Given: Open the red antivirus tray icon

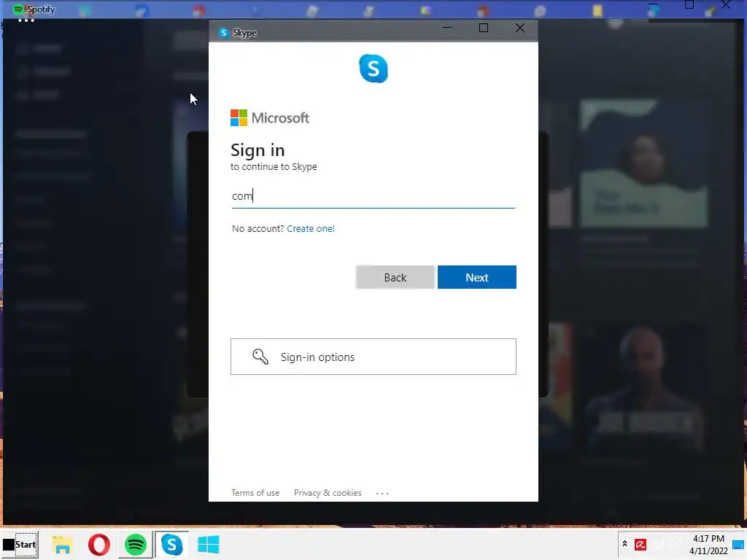Looking at the screenshot, I should pos(640,544).
